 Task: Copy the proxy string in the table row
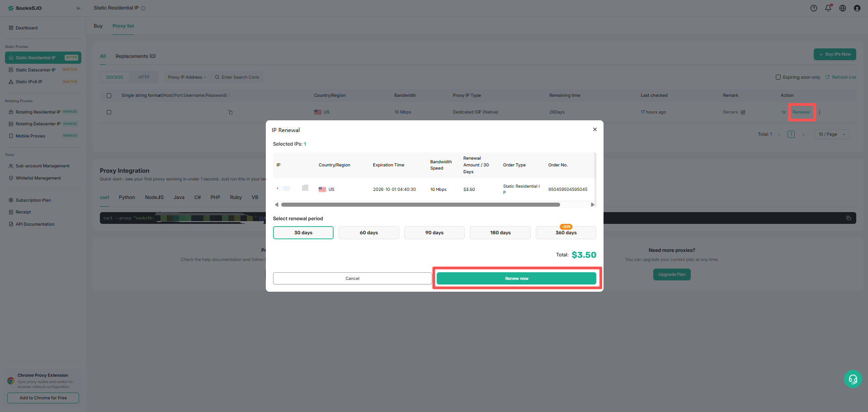pos(230,112)
